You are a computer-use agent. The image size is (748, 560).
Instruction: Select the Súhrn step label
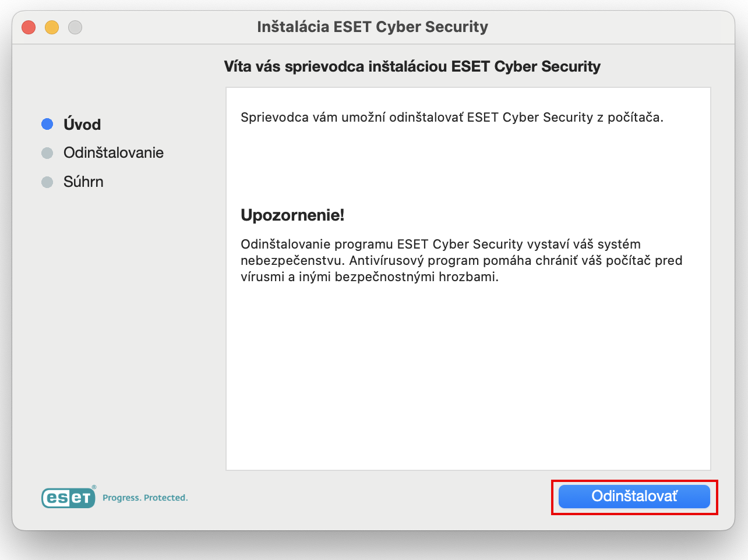pyautogui.click(x=83, y=182)
